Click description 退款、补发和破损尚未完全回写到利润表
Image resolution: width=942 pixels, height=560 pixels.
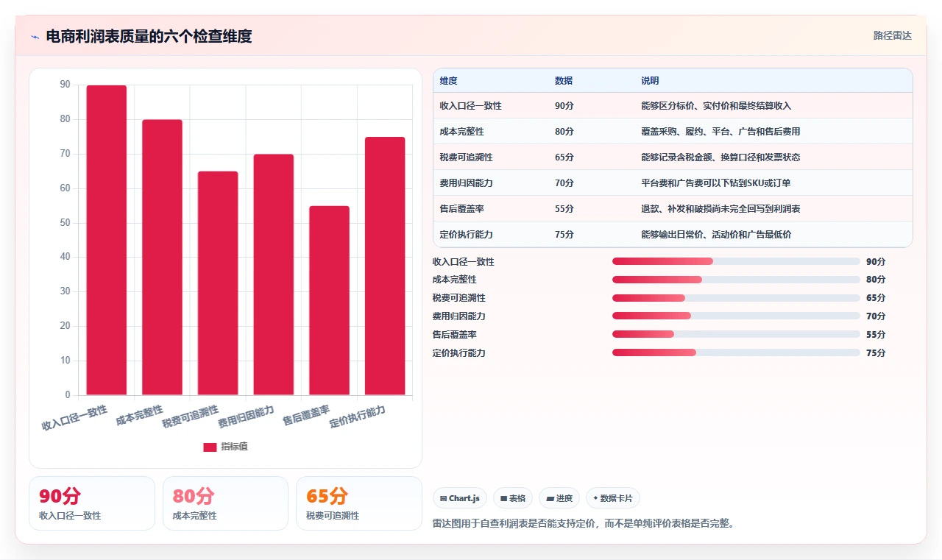(x=720, y=209)
